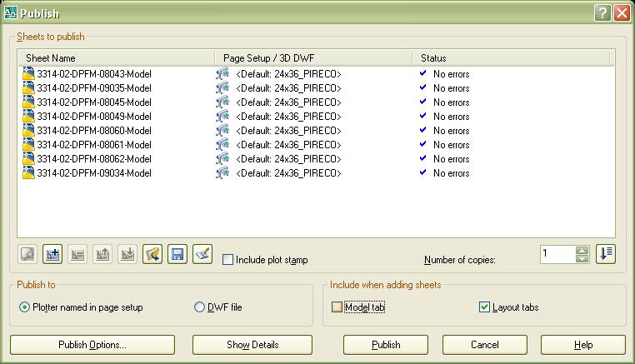This screenshot has height=364, width=635.
Task: Check the Model tab checkbox
Action: click(337, 307)
